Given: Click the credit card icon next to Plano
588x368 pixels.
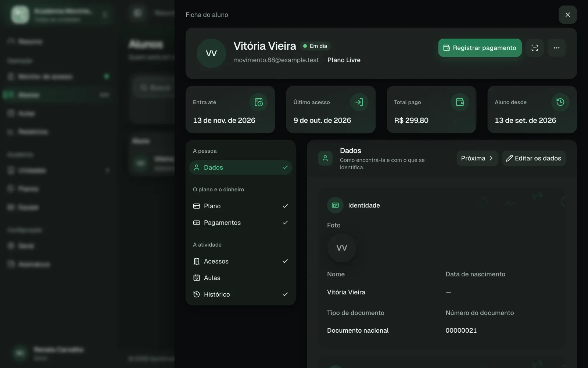Looking at the screenshot, I should pos(197,206).
